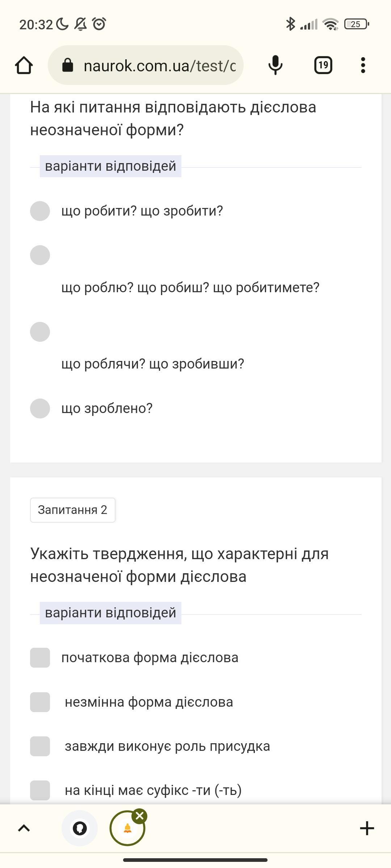Image resolution: width=391 pixels, height=868 pixels.
Task: Expand the bottom toolbar with the up chevron
Action: pos(24,828)
